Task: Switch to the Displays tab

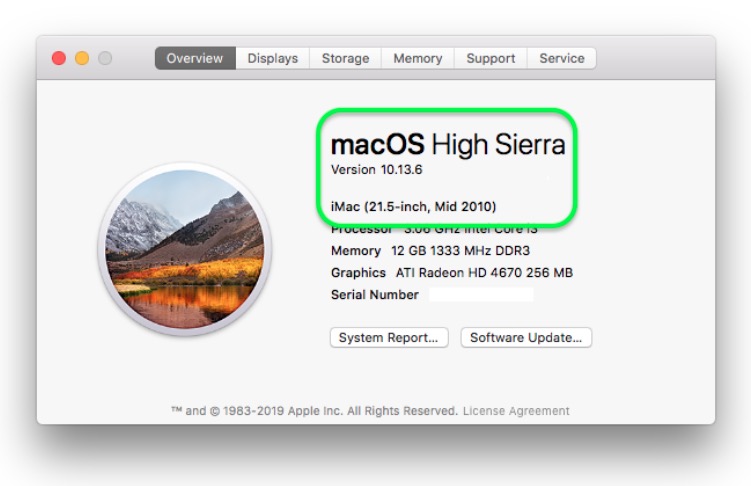Action: 273,58
